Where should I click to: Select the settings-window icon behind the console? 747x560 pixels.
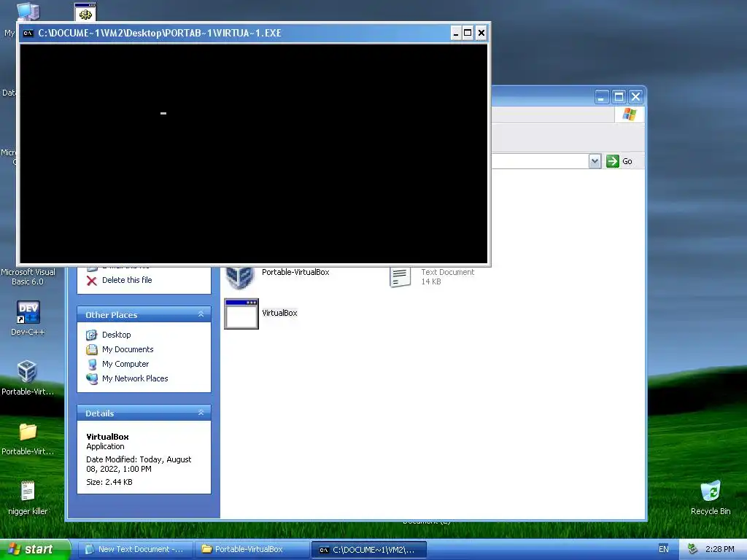pyautogui.click(x=86, y=12)
